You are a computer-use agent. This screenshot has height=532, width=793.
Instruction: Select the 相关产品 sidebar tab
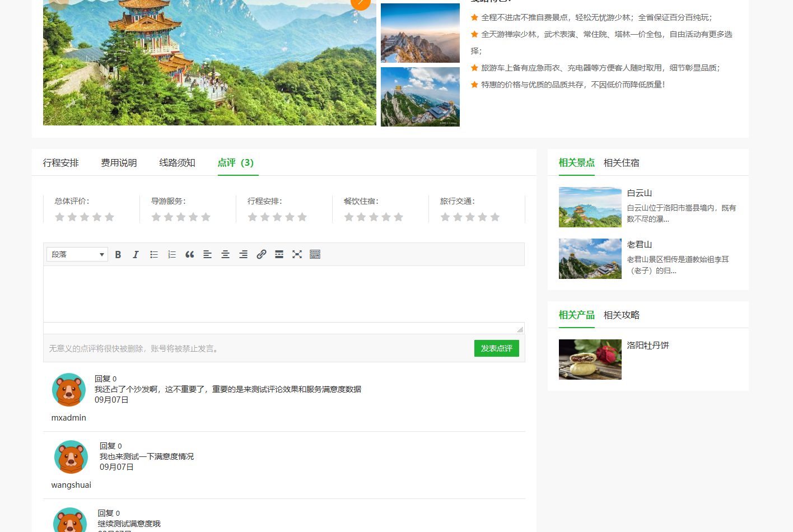[x=577, y=315]
